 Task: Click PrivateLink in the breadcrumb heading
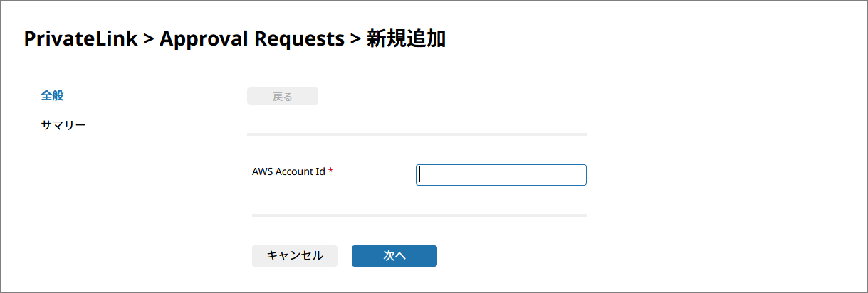(80, 39)
